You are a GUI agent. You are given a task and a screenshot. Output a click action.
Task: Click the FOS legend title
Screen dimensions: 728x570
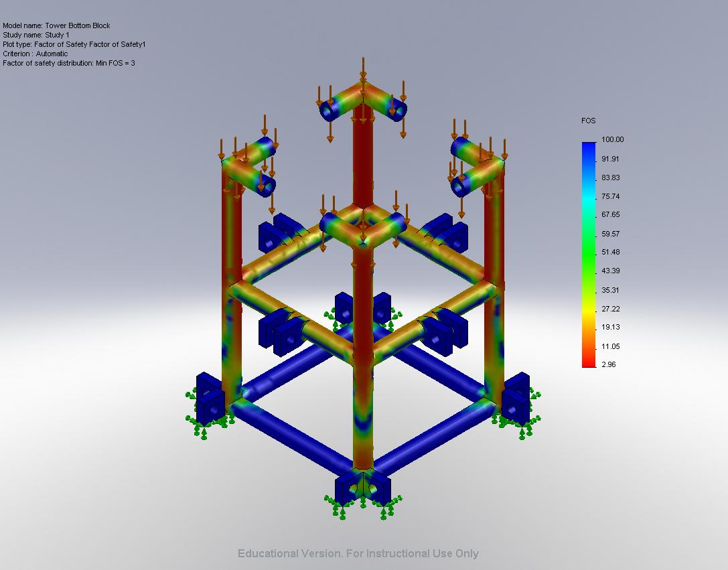click(x=588, y=121)
